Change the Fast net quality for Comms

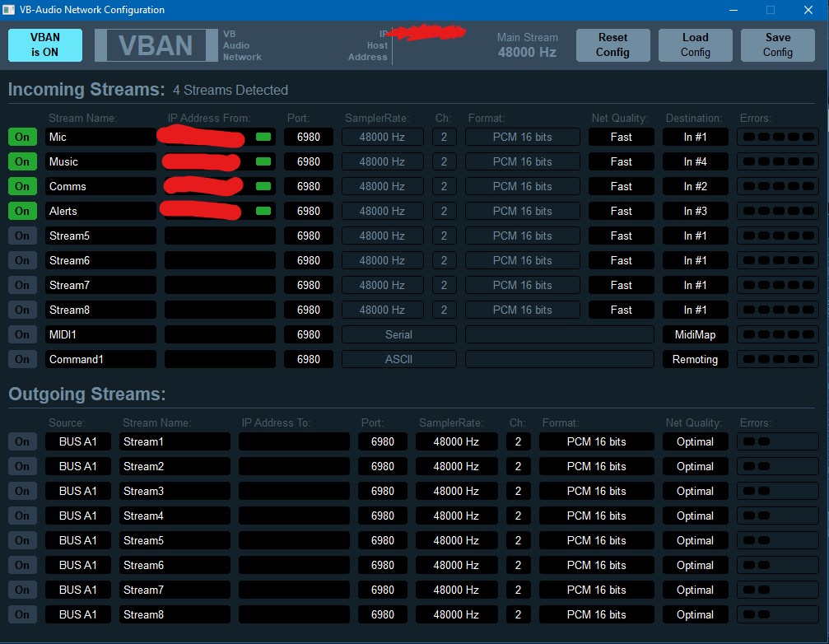pos(621,186)
